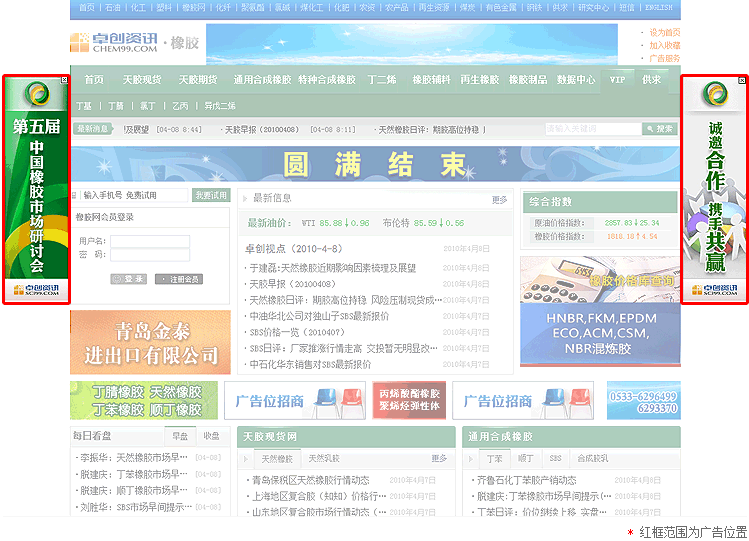Open 天胶期货 nav item

point(198,80)
